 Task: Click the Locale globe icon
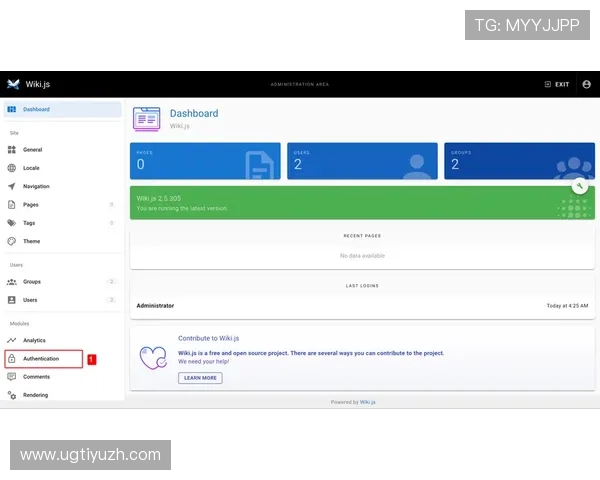pos(12,168)
